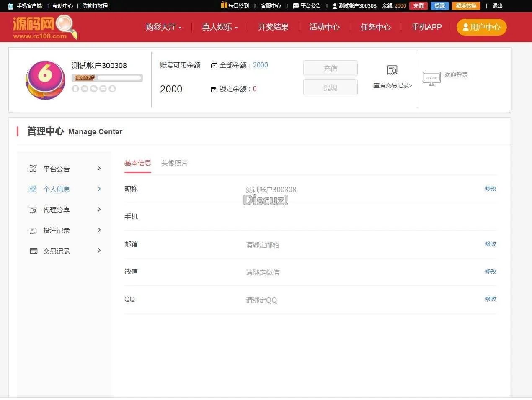This screenshot has height=400, width=532.
Task: Click the 手机客户端 phone icon
Action: coord(11,6)
